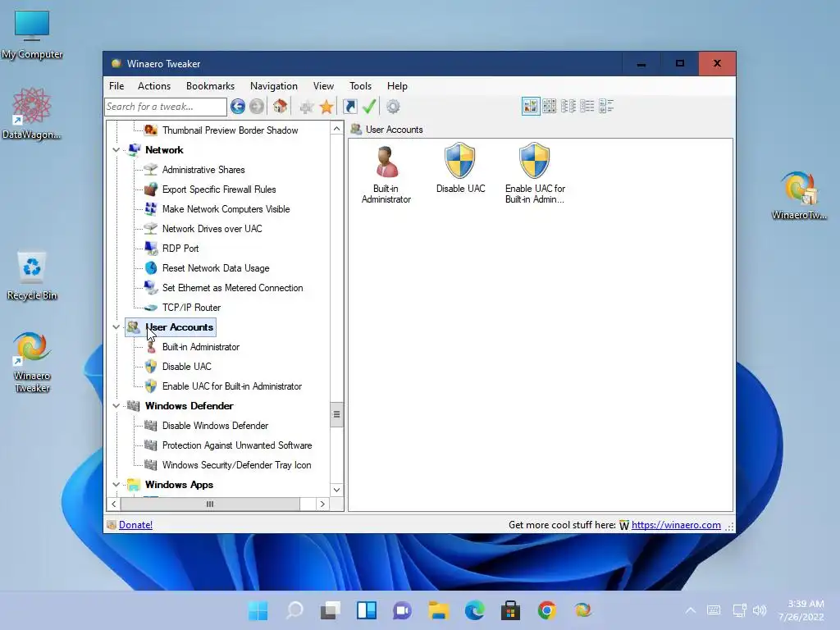Switch to small icons view mode
The image size is (840, 630).
tap(549, 106)
